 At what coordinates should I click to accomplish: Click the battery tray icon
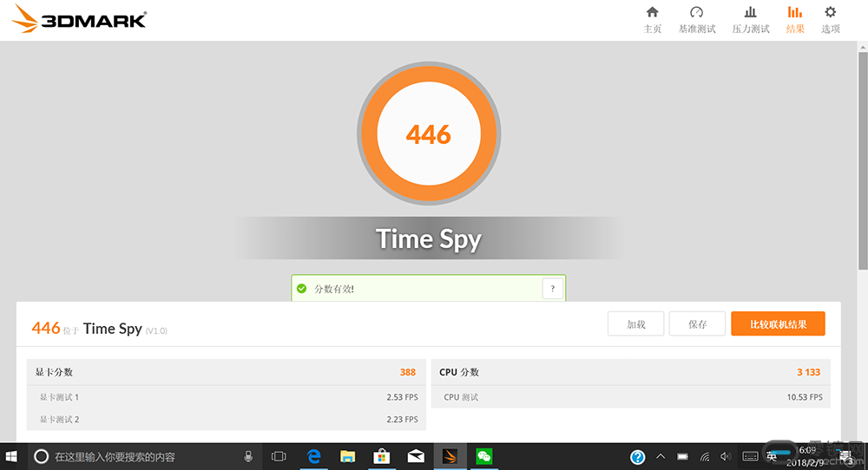(682, 457)
